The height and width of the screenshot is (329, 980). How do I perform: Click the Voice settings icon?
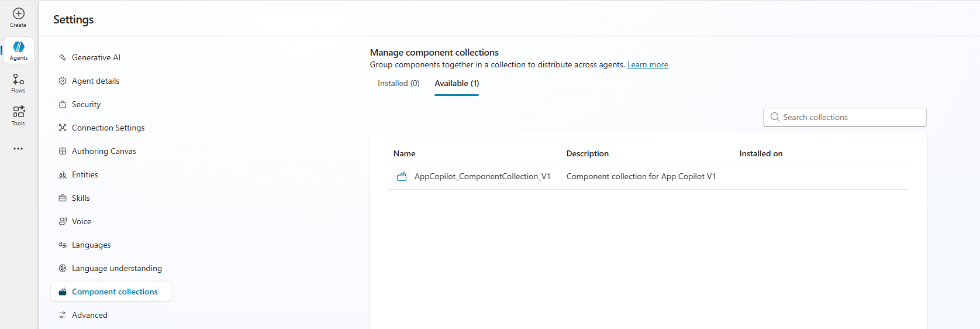[63, 221]
